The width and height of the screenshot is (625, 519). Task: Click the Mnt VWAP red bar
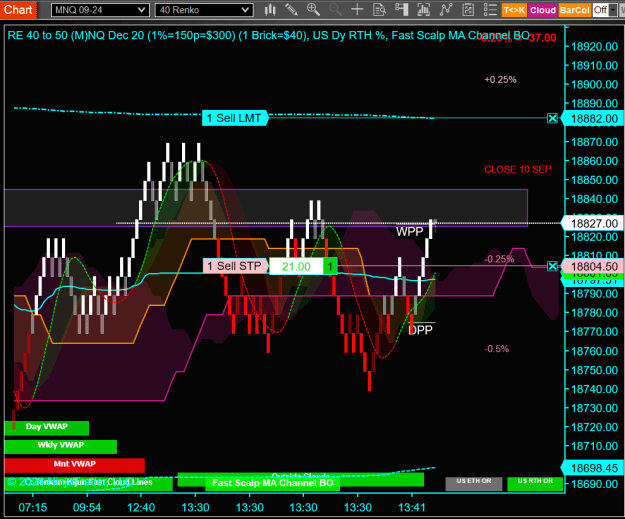75,465
